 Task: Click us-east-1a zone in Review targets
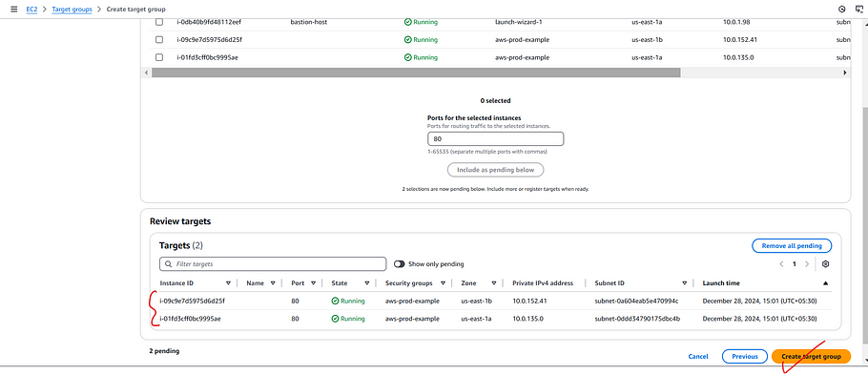tap(477, 319)
